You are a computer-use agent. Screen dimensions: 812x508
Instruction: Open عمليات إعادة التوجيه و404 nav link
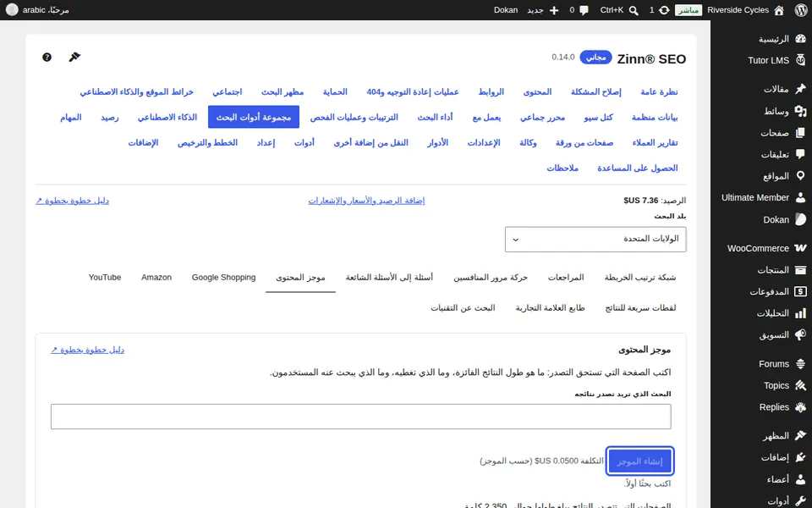click(x=413, y=91)
